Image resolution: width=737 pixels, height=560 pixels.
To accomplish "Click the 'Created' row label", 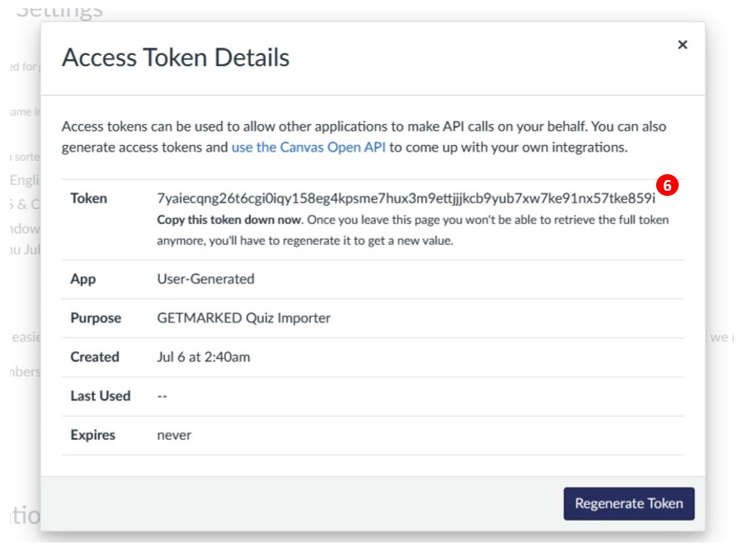I will click(94, 357).
